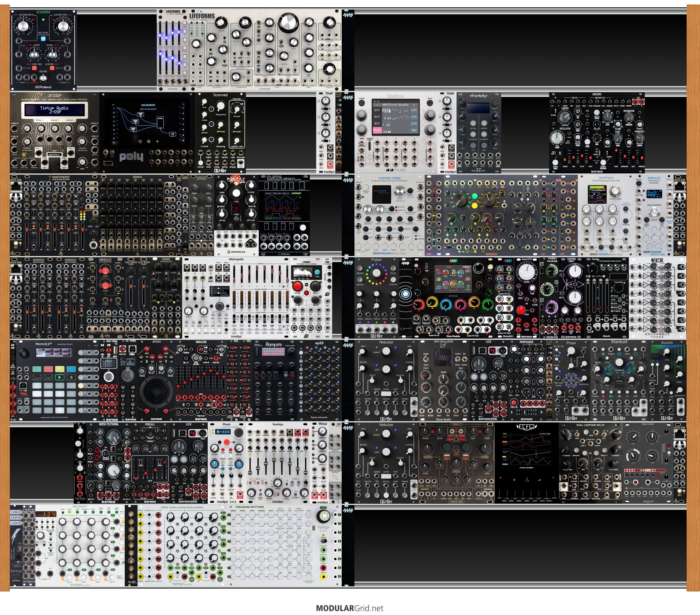The image size is (700, 615).
Task: Select the Satellite module
Action: (x=654, y=216)
